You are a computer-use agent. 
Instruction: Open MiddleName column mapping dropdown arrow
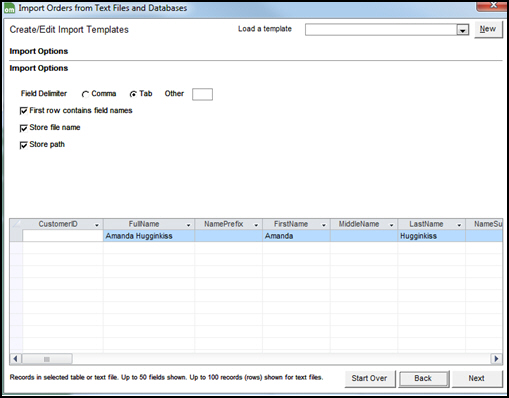click(391, 225)
